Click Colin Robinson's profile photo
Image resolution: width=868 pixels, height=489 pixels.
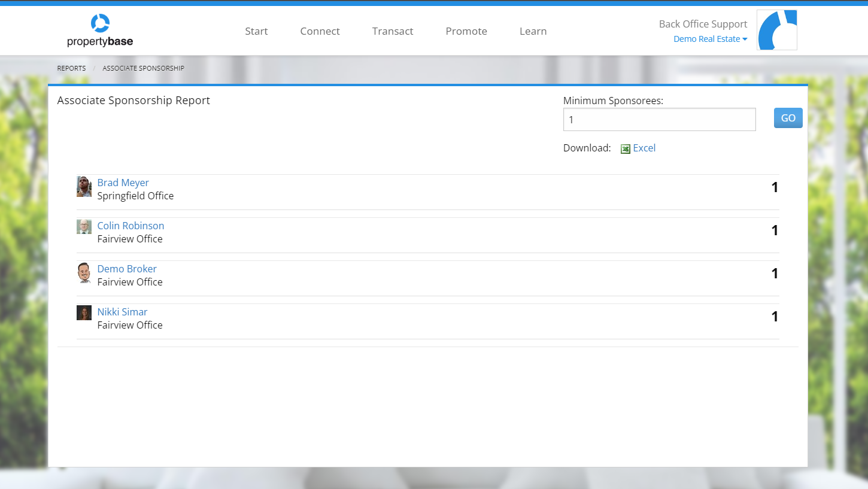click(84, 227)
